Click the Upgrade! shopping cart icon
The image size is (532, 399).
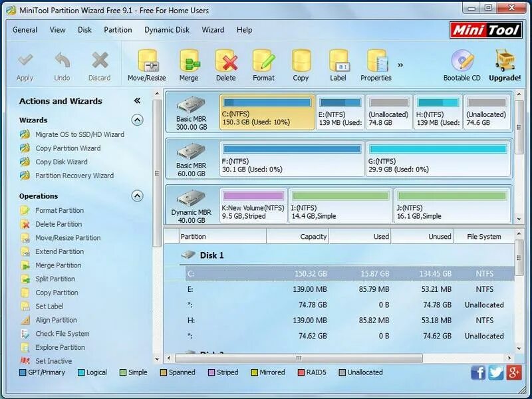pyautogui.click(x=505, y=61)
